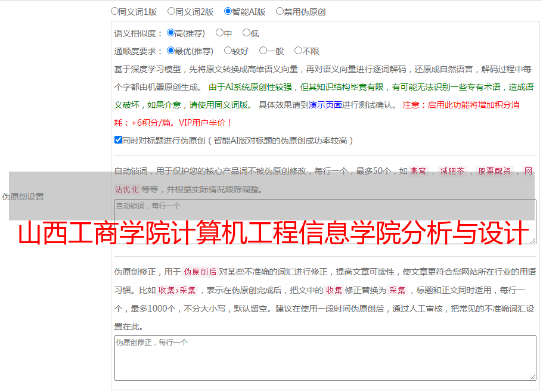Set 通顺度要求 to 不限
Viewport: 543px width, 392px height.
coord(298,51)
